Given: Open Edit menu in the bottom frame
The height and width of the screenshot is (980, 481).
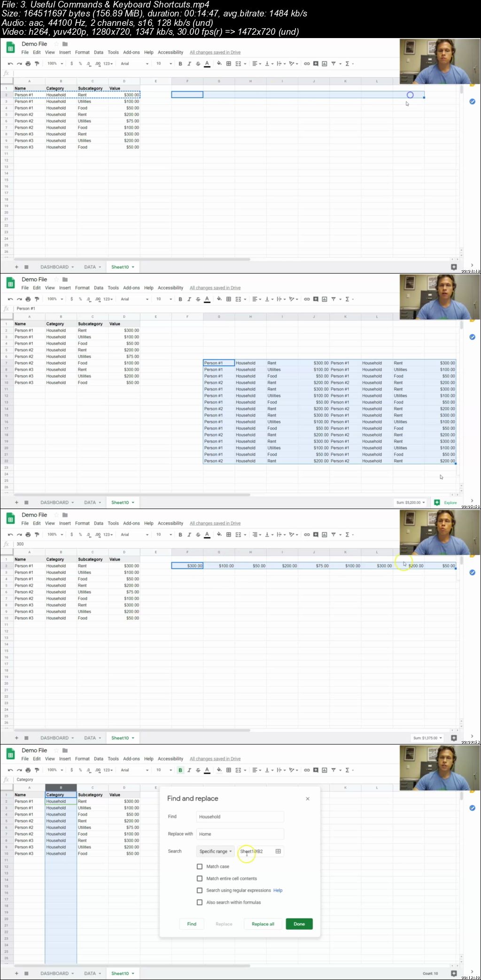Looking at the screenshot, I should 37,759.
